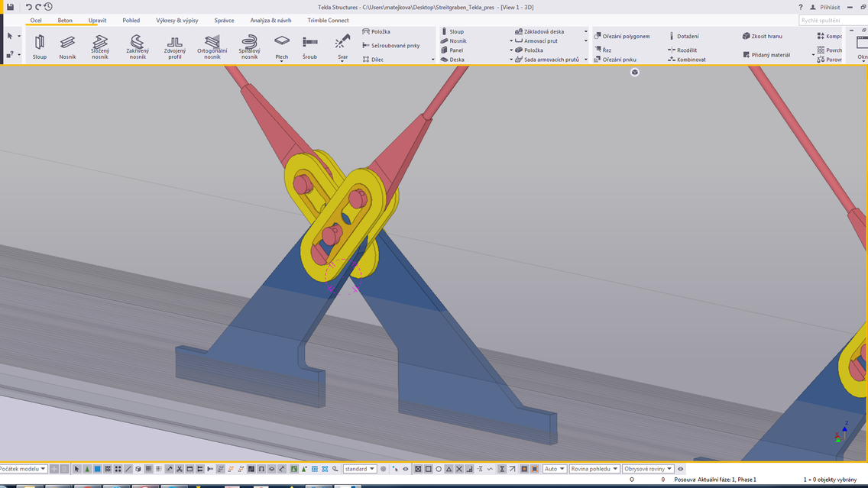Click the Rozdělit split tool
Screen dimensions: 868x488
click(682, 50)
